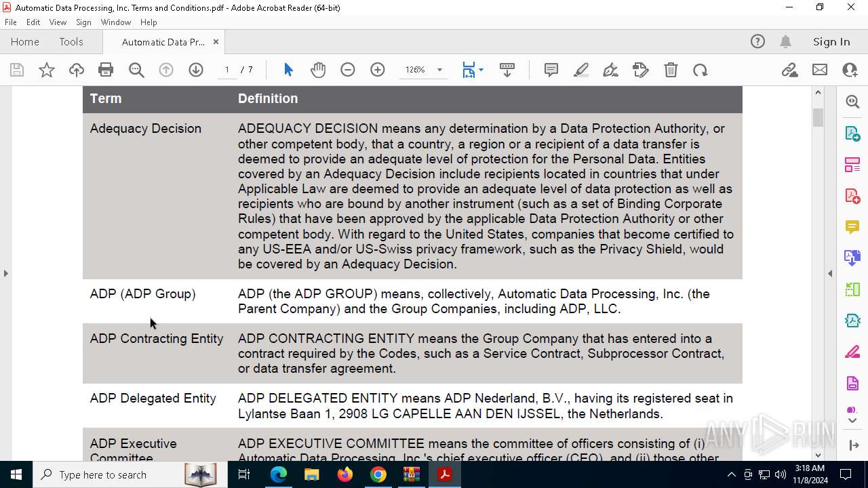Open the View menu
Image resolution: width=868 pixels, height=488 pixels.
(58, 22)
